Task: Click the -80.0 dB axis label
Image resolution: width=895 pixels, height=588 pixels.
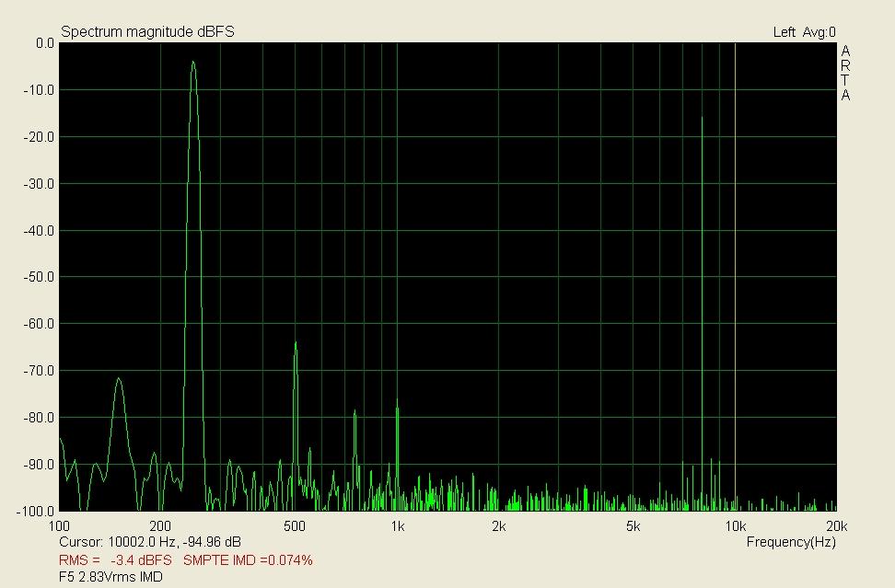Action: pyautogui.click(x=39, y=418)
